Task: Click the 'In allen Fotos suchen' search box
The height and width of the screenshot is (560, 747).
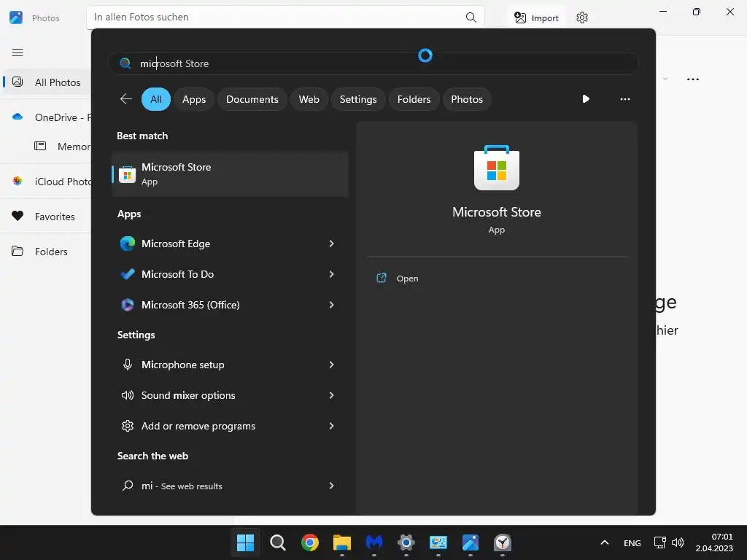Action: (285, 17)
